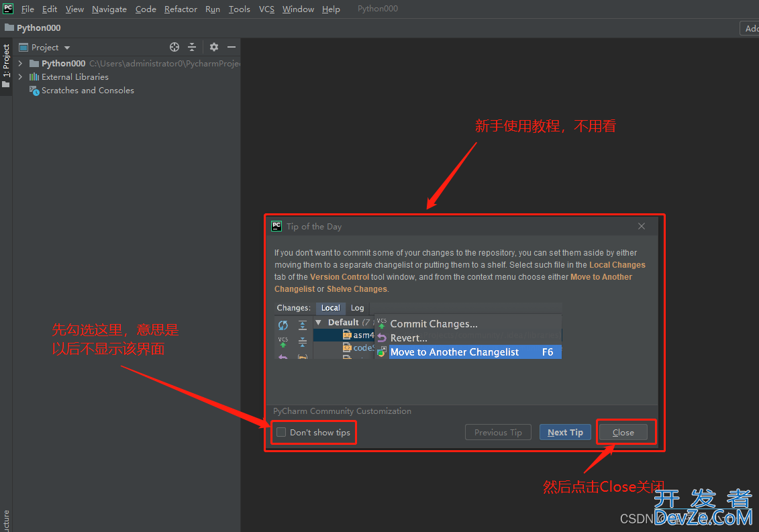This screenshot has width=759, height=532.
Task: Click the Scratches and Consoles icon
Action: point(34,91)
